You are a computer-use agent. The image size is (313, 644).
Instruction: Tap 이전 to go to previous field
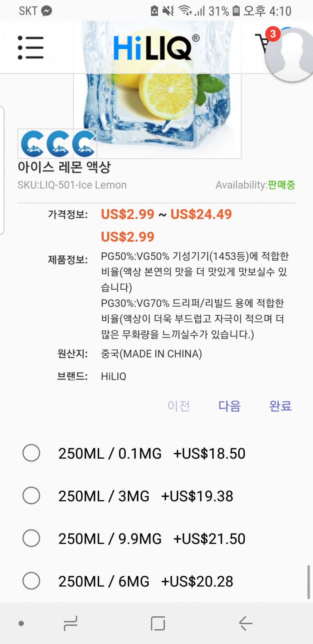[179, 406]
